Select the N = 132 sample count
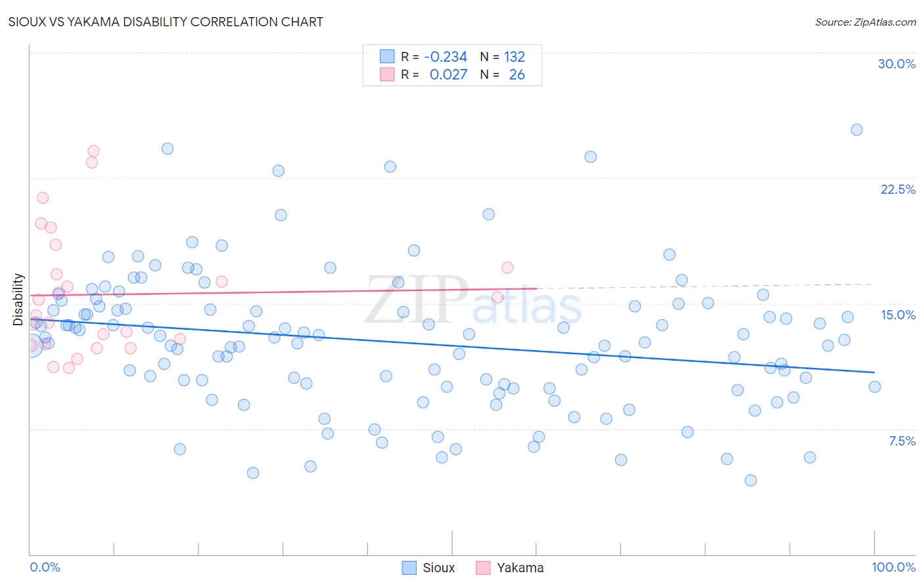Screen dimensions: 924x586 point(503,56)
